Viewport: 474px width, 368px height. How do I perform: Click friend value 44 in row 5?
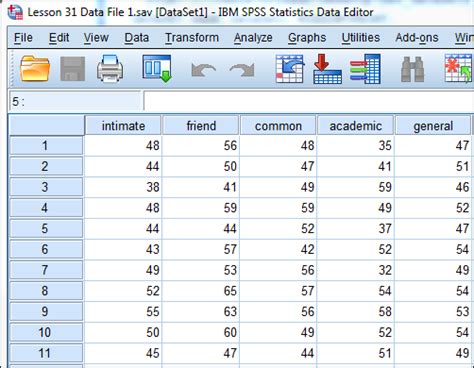201,228
